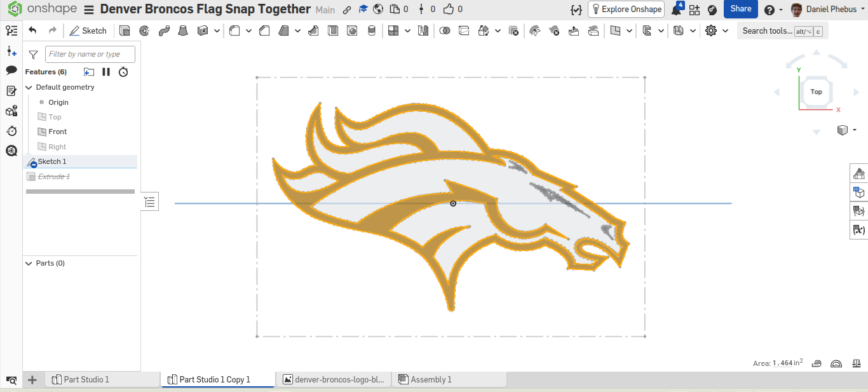This screenshot has width=868, height=392.
Task: Select the Replace face tool
Action: (593, 30)
